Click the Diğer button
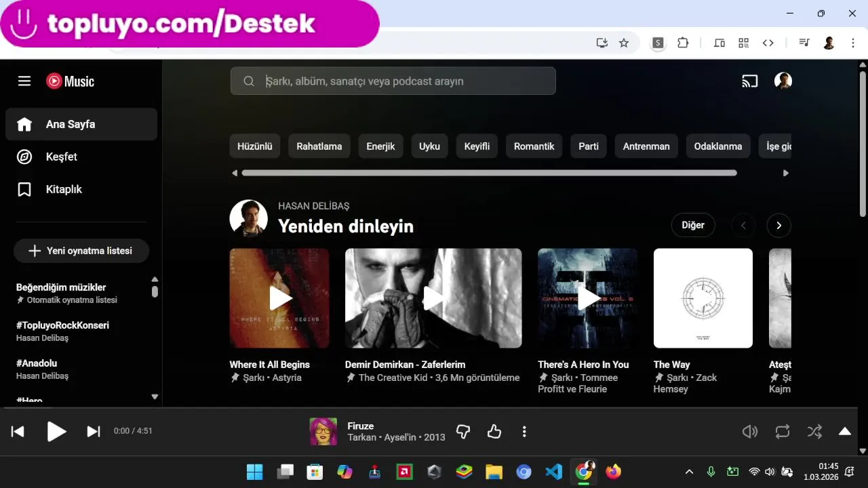868x488 pixels. point(693,225)
